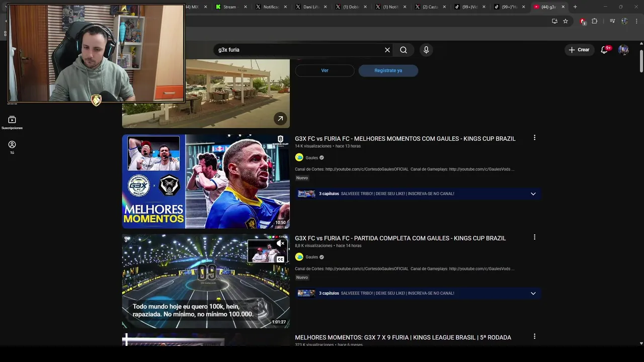Click '8,8 K visualizaciones' text
Image resolution: width=644 pixels, height=362 pixels.
coord(313,246)
